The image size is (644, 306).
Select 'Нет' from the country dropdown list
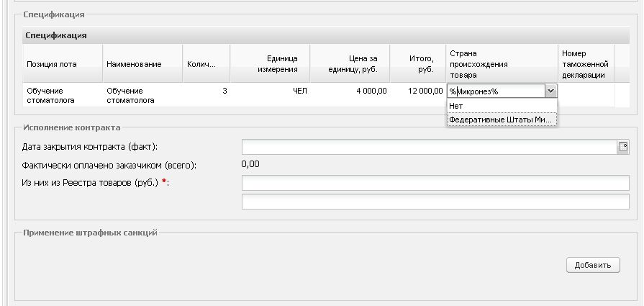coord(502,106)
